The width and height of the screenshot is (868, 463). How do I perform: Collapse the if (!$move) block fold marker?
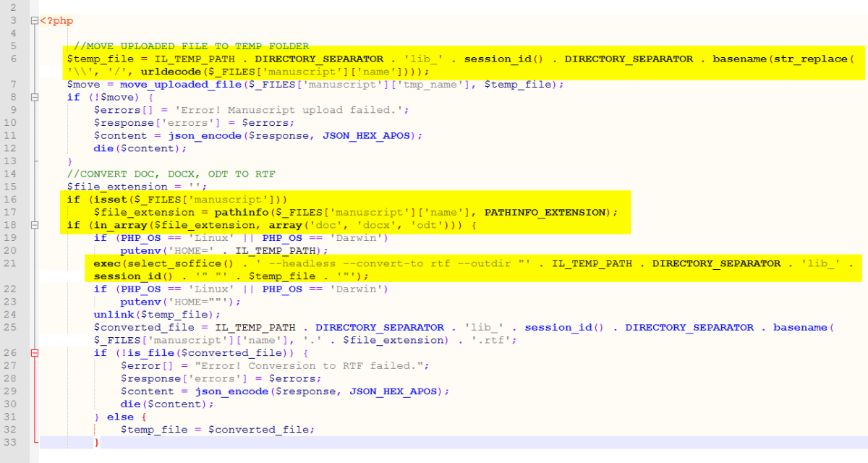(x=34, y=97)
